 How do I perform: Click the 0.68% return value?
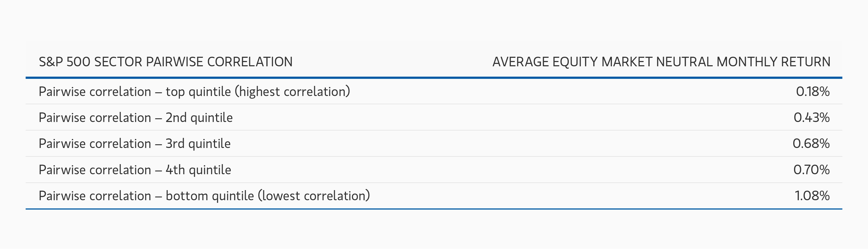811,143
